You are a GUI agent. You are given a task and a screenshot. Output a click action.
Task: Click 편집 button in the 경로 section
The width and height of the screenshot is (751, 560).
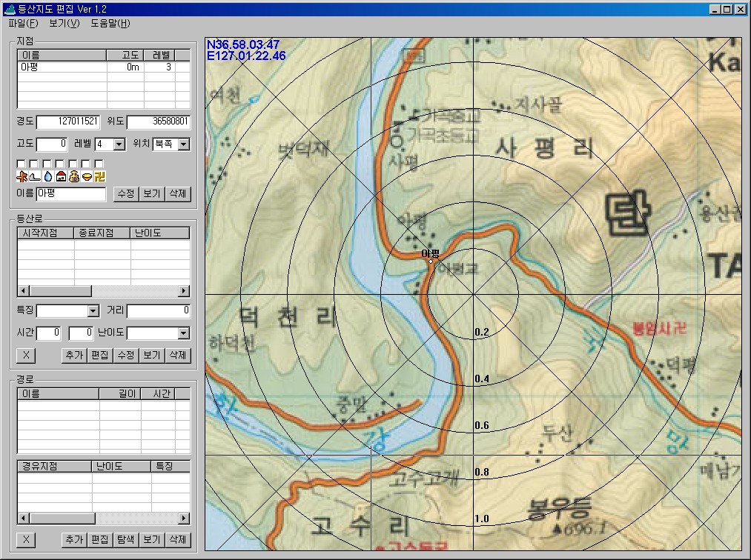pyautogui.click(x=100, y=539)
